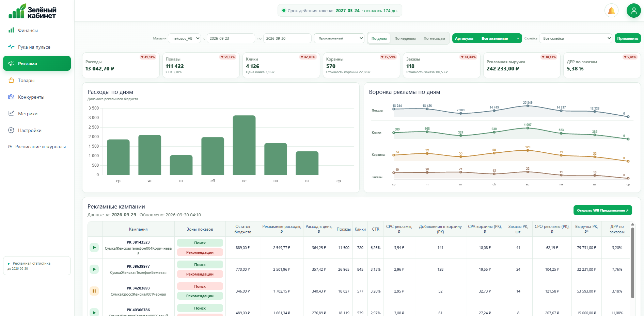
Task: Click the Рука на пульсе pulse icon
Action: coord(11,47)
